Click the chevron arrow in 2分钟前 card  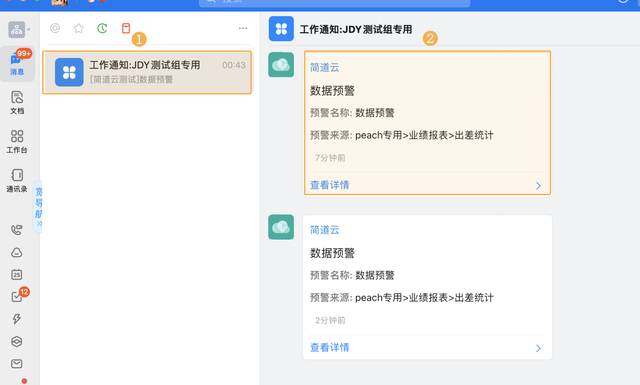538,348
